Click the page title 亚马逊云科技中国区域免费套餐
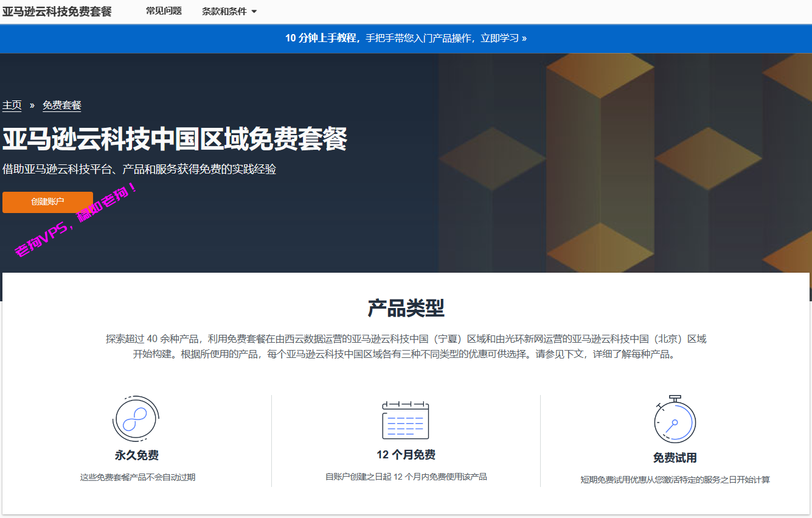Viewport: 812px width, 518px height. point(175,139)
